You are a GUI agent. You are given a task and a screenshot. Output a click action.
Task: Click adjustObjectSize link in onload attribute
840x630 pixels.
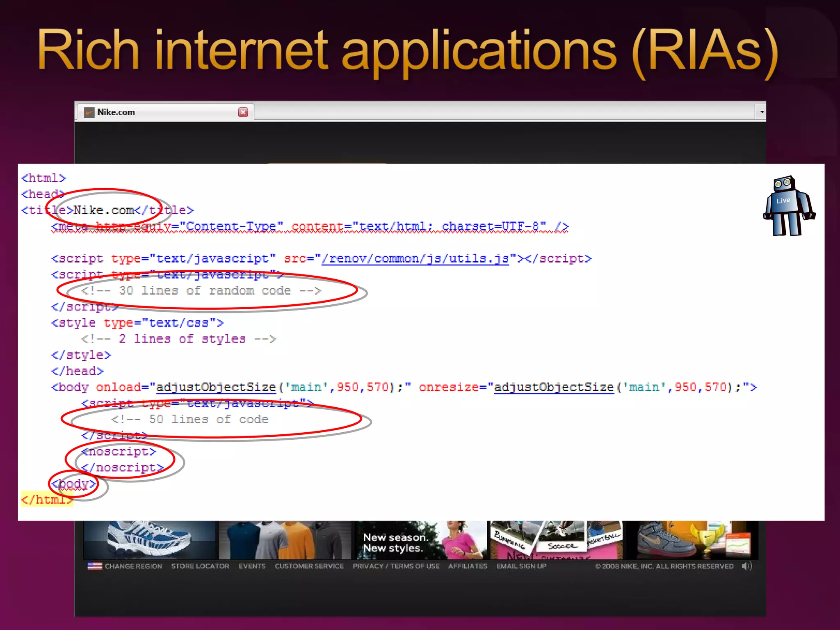(216, 387)
